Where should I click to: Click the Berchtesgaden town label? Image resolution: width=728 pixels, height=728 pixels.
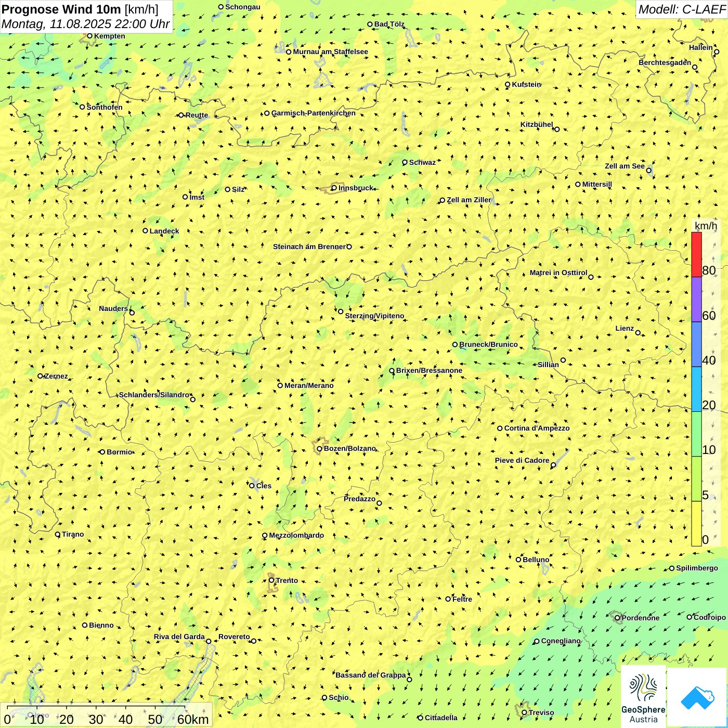[665, 62]
